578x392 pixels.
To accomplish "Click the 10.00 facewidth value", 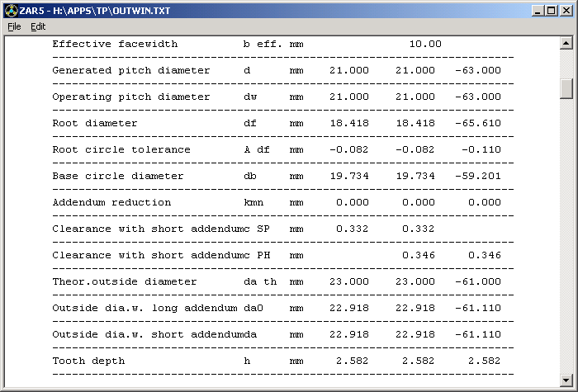I will tap(425, 44).
